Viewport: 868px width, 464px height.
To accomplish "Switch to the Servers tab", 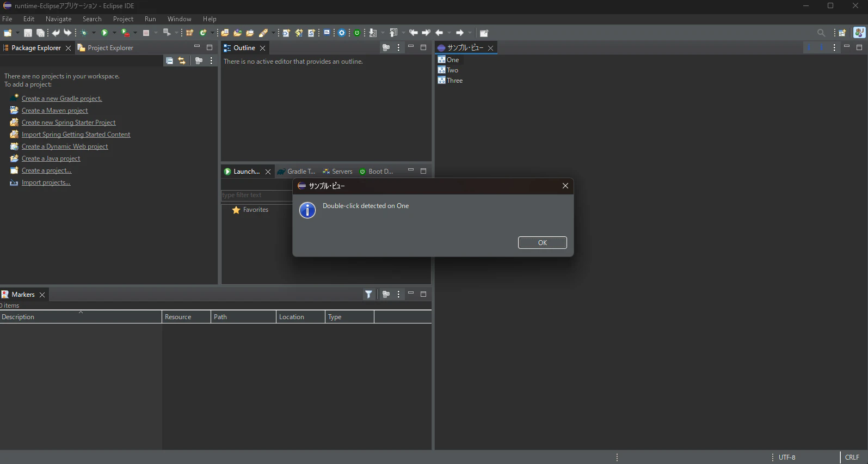I will pos(337,172).
